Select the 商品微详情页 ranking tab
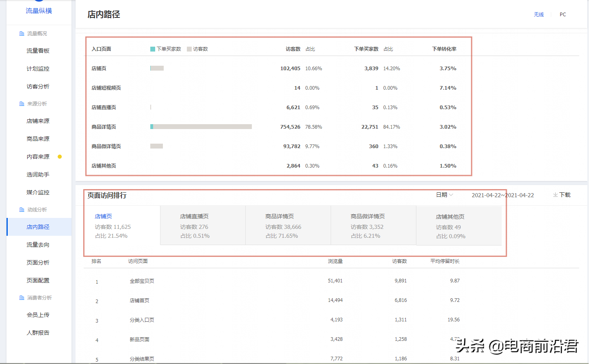The image size is (589, 364). [373, 226]
